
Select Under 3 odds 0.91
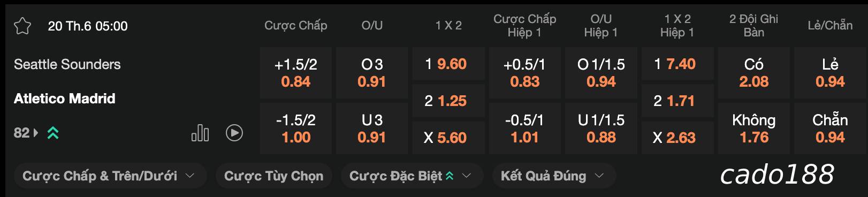(x=372, y=128)
